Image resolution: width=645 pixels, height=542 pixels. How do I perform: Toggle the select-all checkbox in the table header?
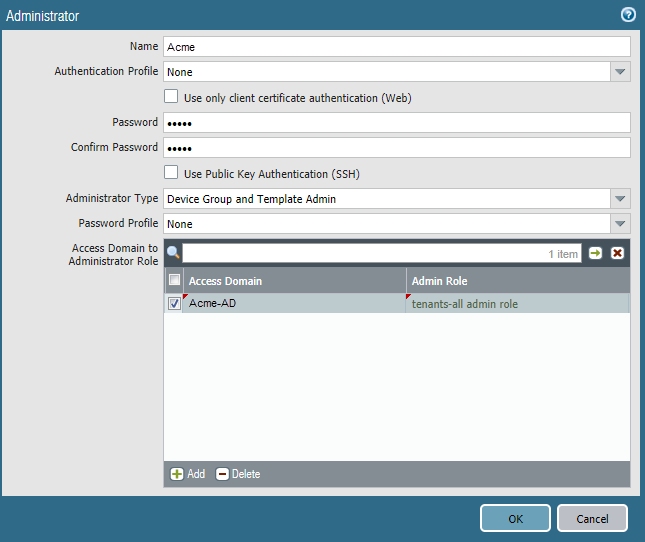[x=174, y=281]
